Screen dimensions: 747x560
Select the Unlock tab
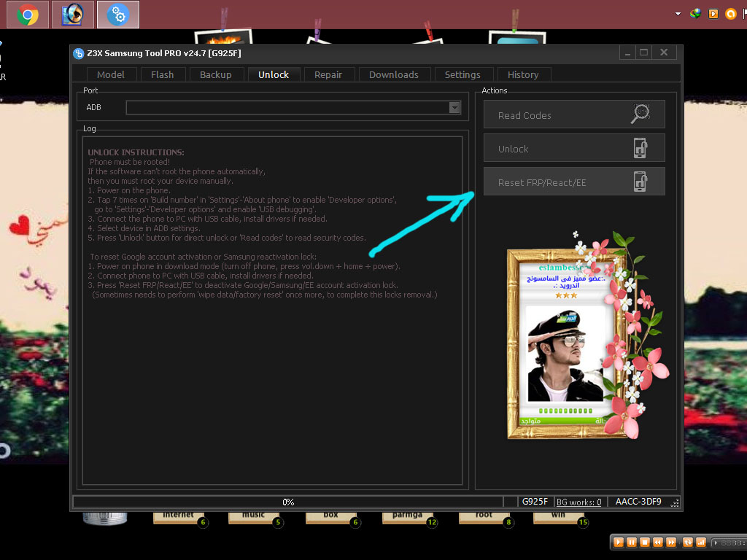click(274, 75)
